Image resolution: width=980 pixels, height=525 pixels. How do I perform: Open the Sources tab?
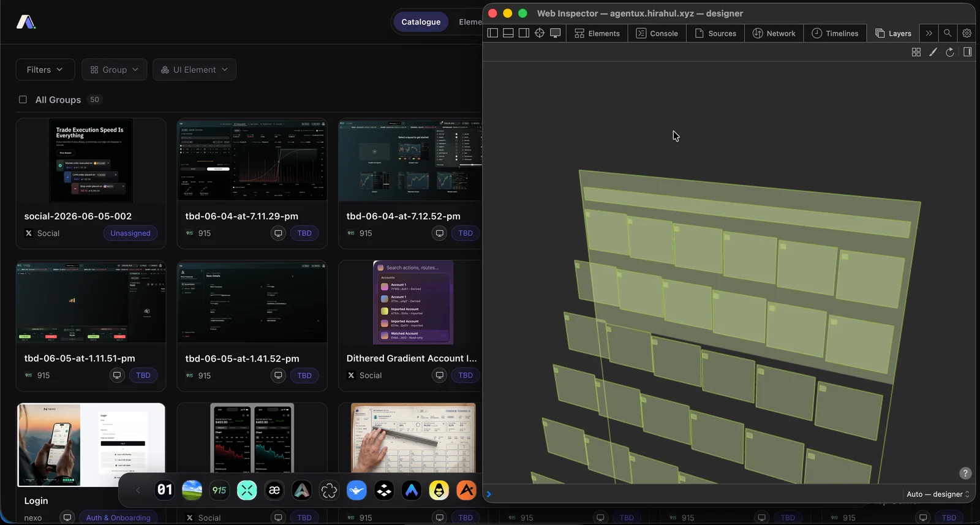coord(715,33)
